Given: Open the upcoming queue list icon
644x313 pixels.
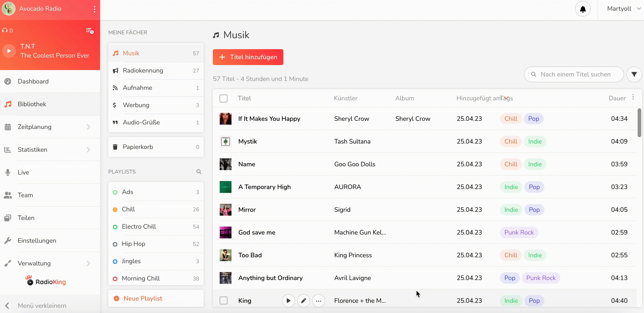Looking at the screenshot, I should click(x=90, y=31).
